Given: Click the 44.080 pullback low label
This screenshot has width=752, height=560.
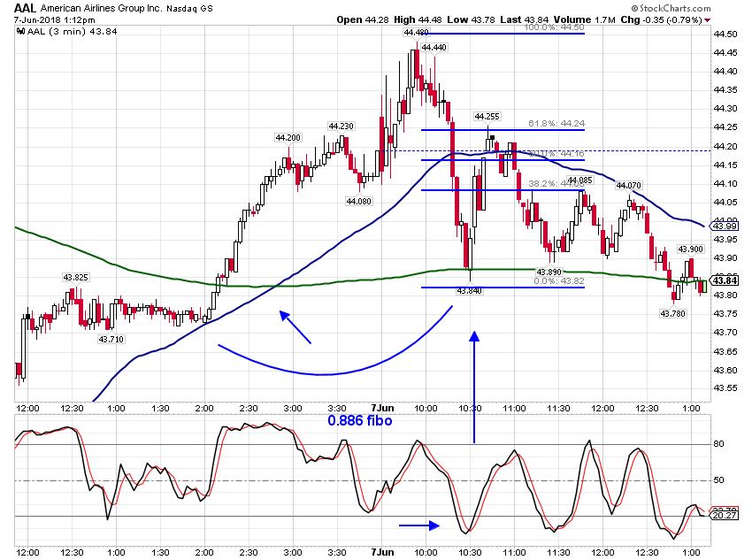Looking at the screenshot, I should (358, 202).
